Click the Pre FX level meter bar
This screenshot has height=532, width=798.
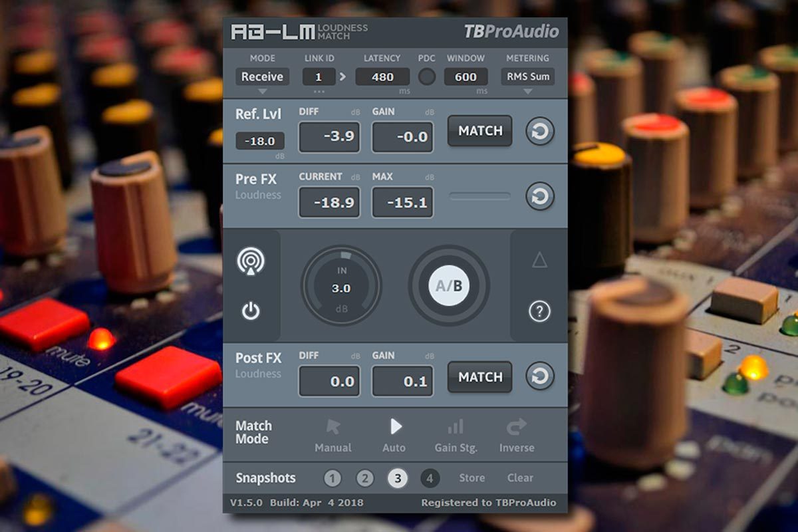pos(480,196)
